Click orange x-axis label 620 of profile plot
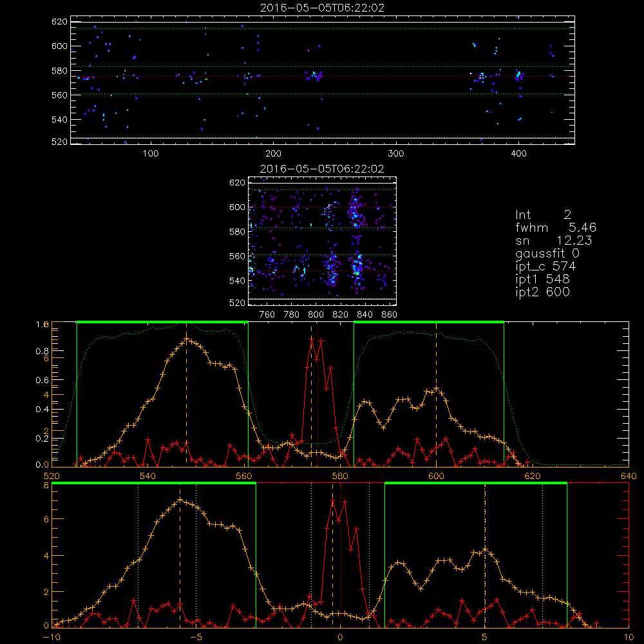644x644 pixels. click(533, 477)
